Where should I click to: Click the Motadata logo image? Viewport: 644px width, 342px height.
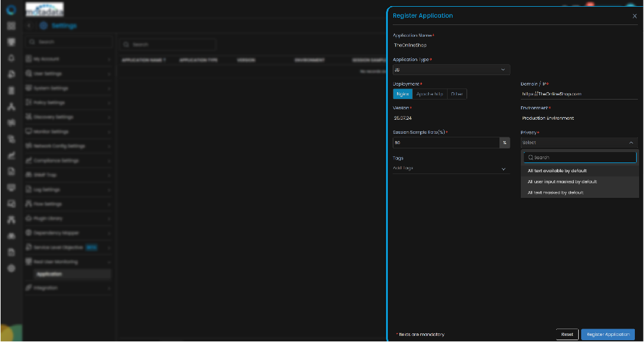point(45,9)
